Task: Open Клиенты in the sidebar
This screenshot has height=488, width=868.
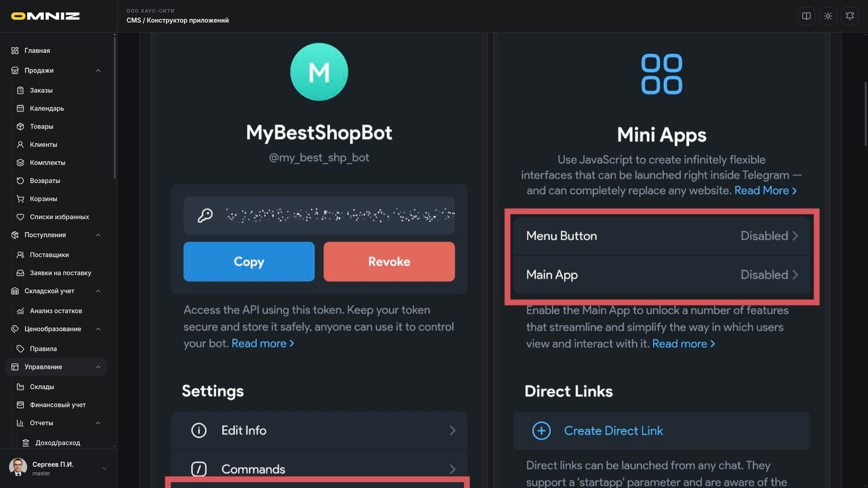Action: coord(43,145)
